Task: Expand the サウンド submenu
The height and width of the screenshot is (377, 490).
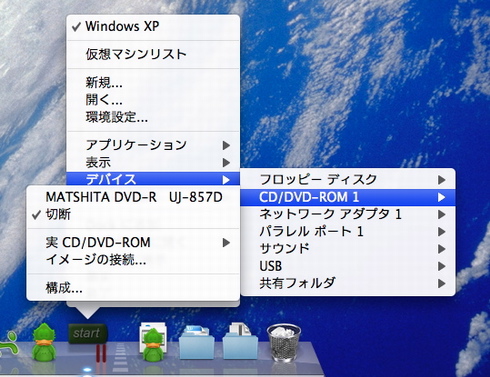Action: (348, 249)
